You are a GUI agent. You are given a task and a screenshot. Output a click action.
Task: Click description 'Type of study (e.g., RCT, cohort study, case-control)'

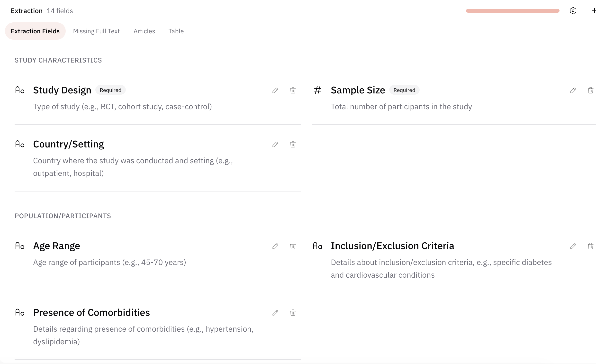[123, 107]
